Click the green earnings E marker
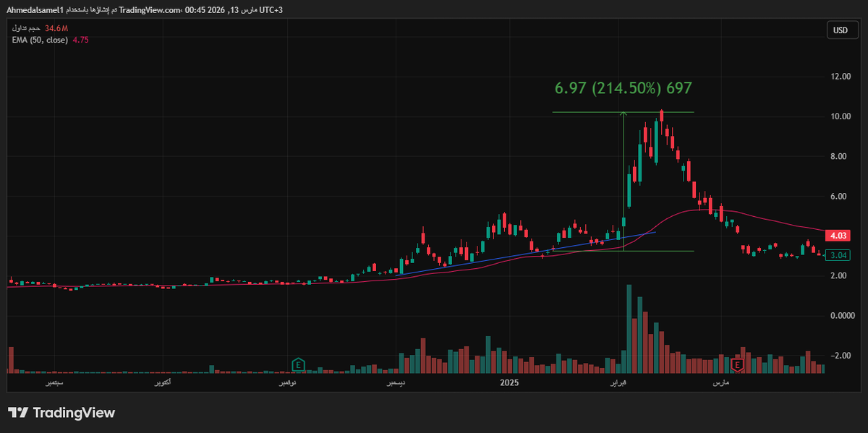 (297, 364)
